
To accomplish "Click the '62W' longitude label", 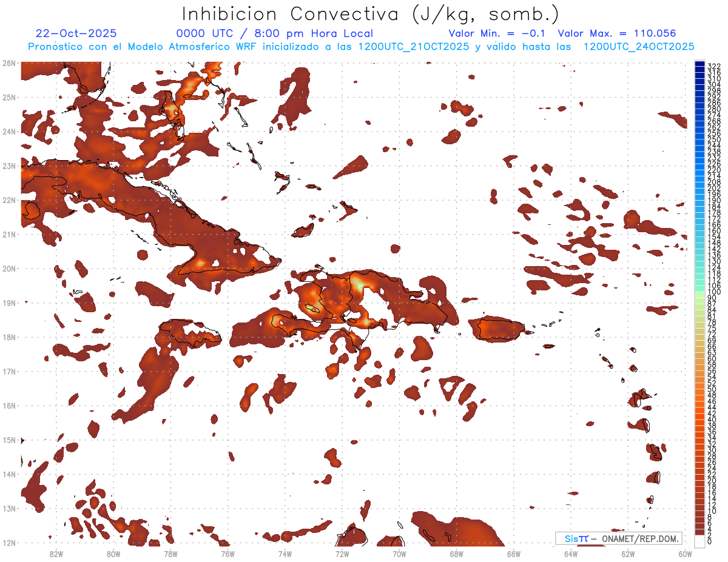I will [629, 554].
